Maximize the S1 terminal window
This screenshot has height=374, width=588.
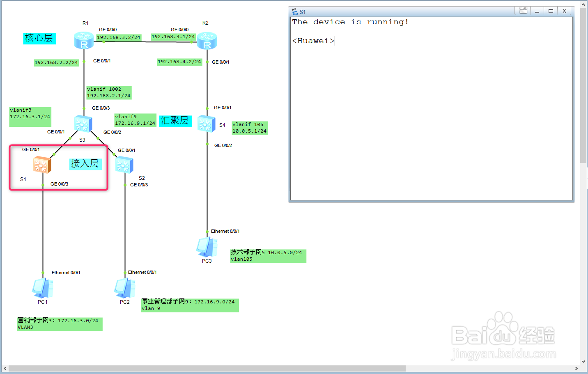click(x=551, y=11)
